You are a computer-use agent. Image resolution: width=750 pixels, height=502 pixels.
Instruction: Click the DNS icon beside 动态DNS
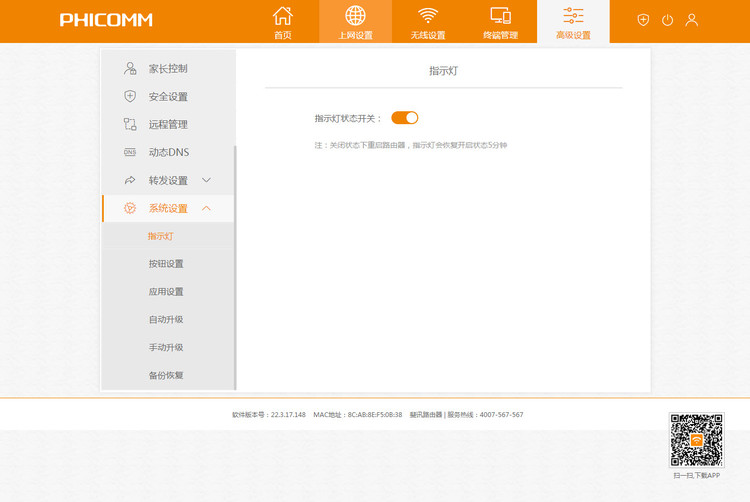pos(130,152)
